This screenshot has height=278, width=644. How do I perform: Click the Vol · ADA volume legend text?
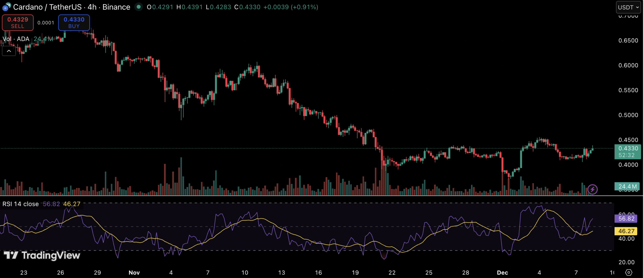point(16,39)
